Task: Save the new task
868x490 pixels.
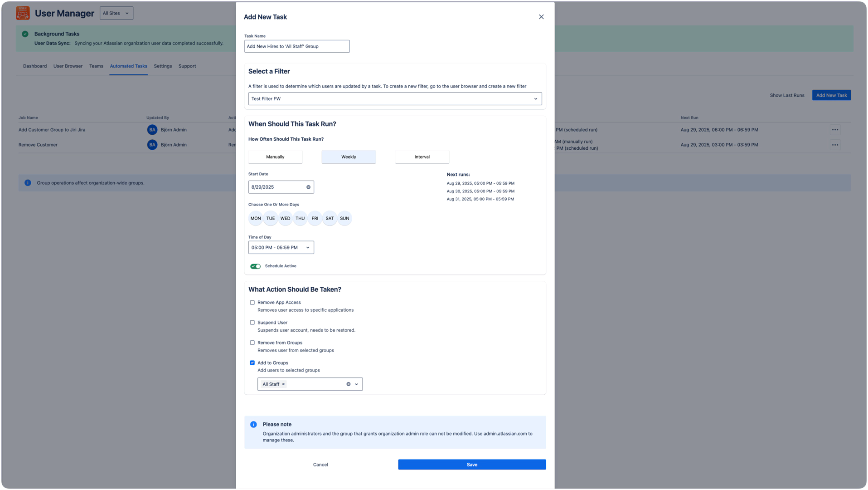Action: pos(471,464)
